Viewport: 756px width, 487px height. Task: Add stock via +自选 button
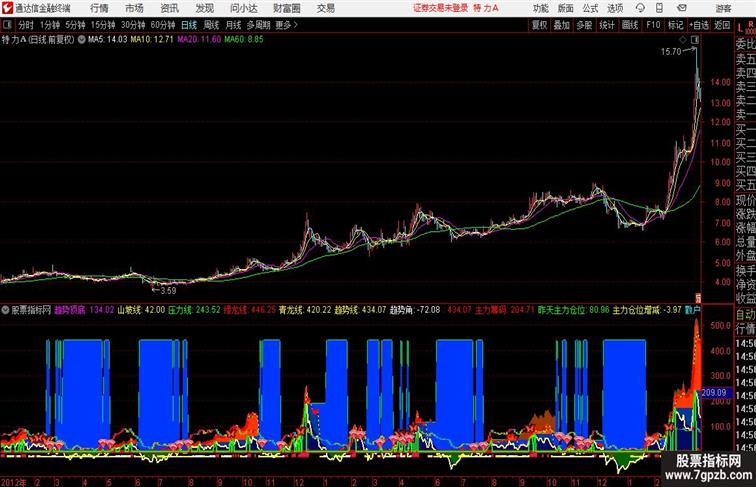[x=699, y=25]
